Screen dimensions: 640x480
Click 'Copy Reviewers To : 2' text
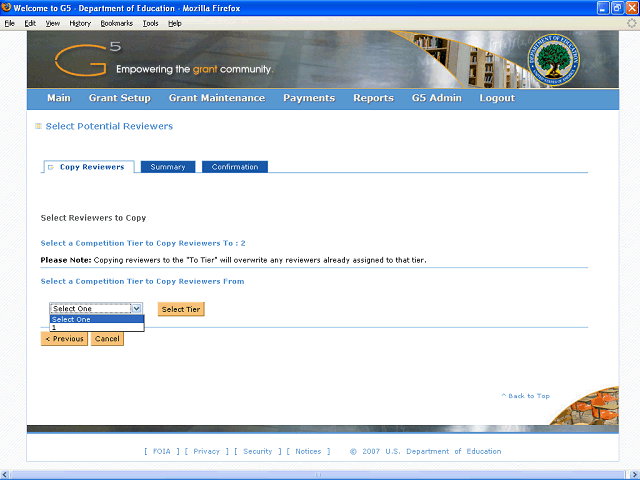201,243
